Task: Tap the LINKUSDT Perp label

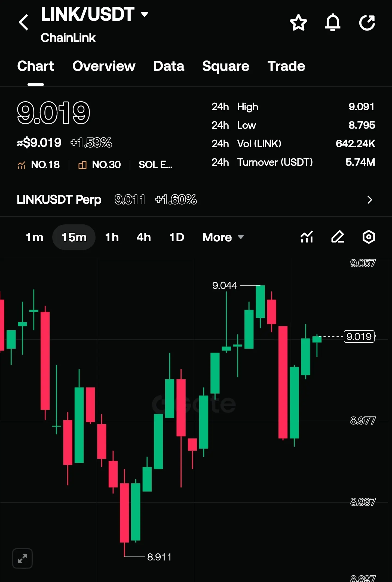Action: click(59, 200)
